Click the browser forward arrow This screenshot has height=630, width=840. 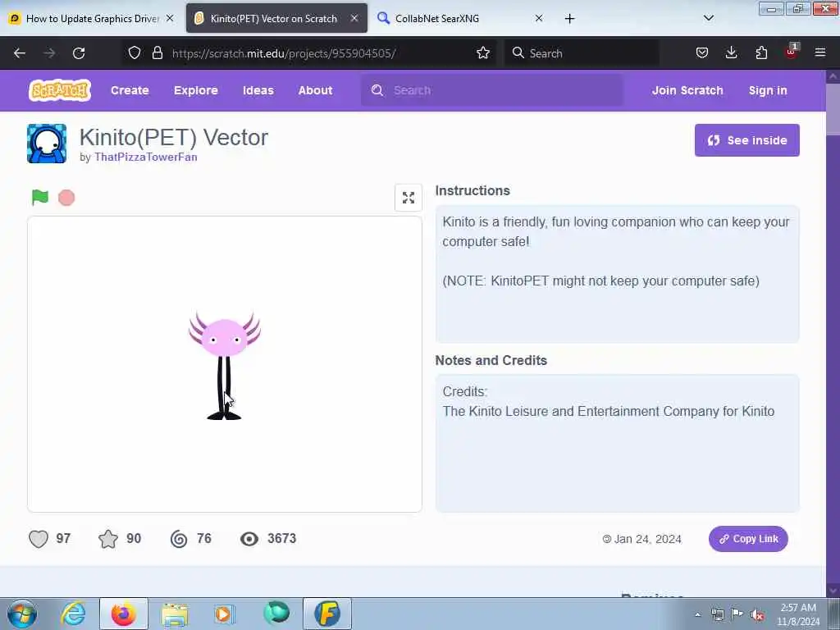(49, 53)
